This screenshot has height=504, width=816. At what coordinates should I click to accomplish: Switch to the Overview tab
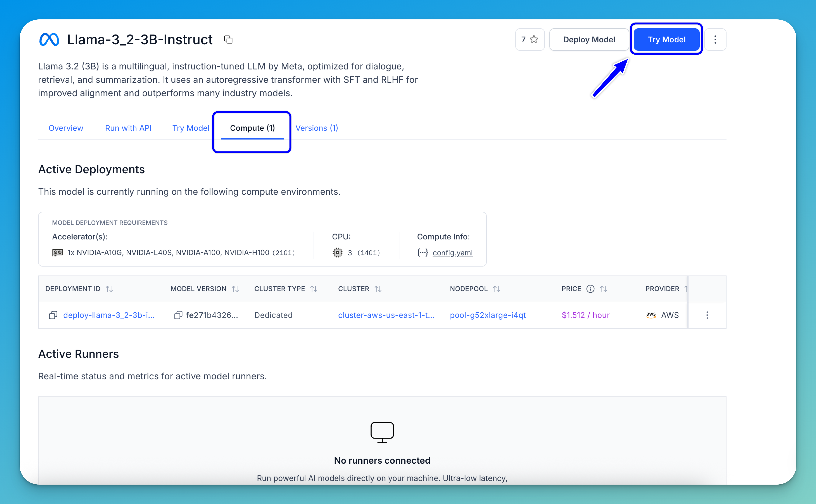pos(66,128)
